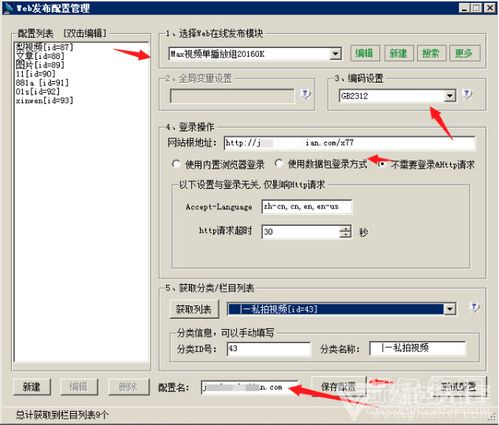Open the GB2312 encoding dropdown
This screenshot has height=425, width=499.
click(450, 96)
